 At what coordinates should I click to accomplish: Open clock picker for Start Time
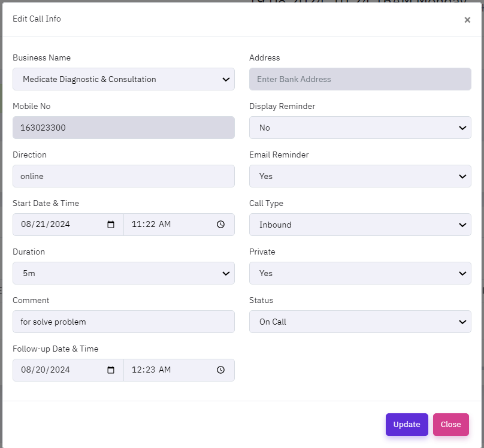click(220, 225)
